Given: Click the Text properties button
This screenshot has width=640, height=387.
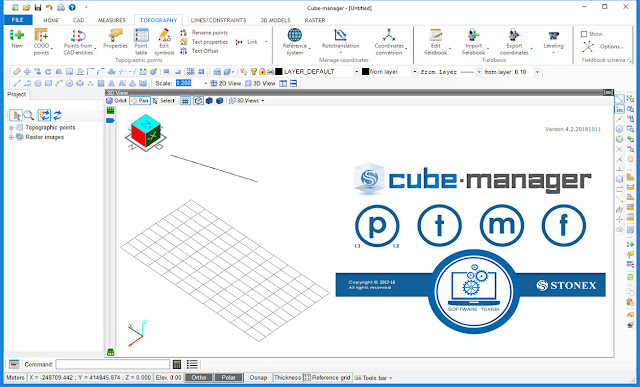Looking at the screenshot, I should (x=204, y=42).
